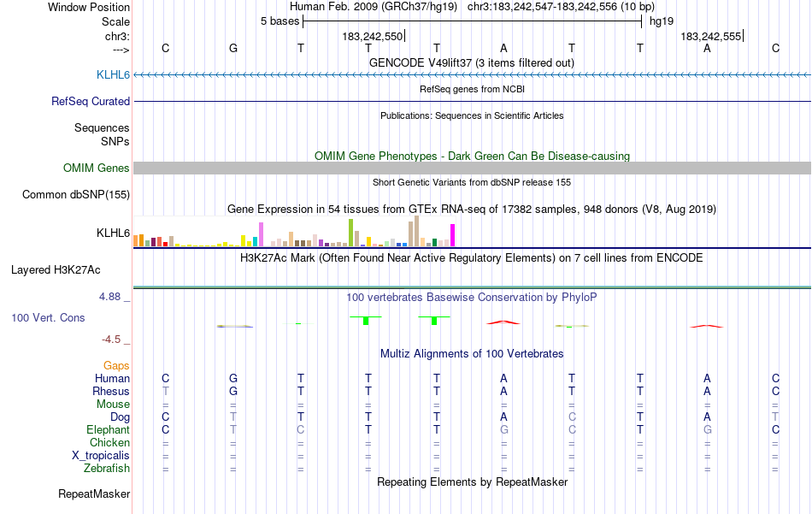Screen dimensions: 812x514
Task: Click the RefSeq genes from NCBI title
Action: coord(472,89)
